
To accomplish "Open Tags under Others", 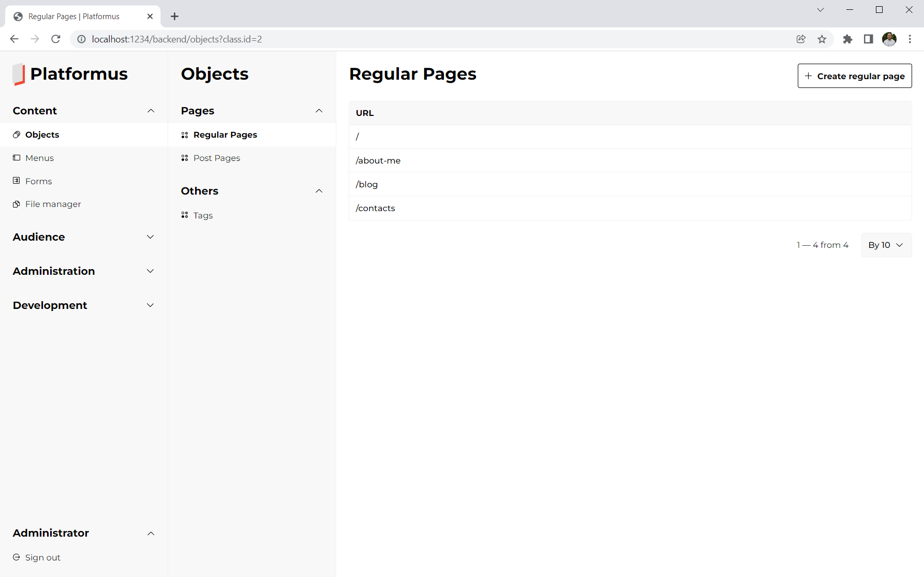I will 252,215.
